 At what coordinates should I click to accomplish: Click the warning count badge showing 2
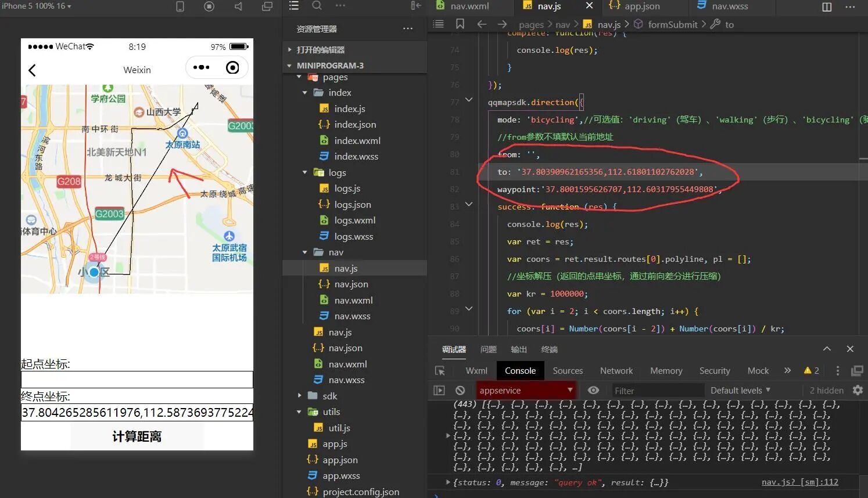[x=812, y=371]
